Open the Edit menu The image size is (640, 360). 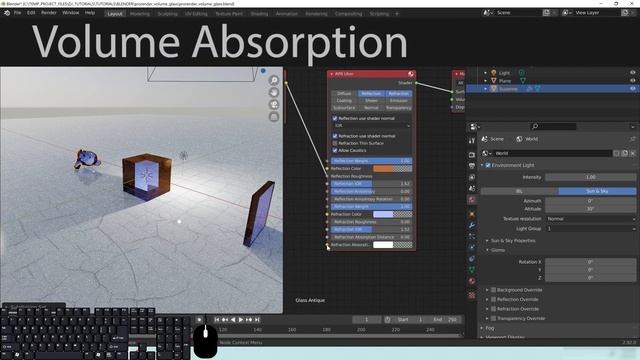pos(31,13)
